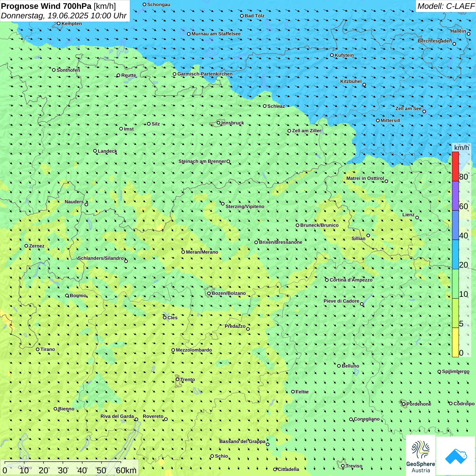Click the Belluno location marker
The image size is (476, 476).
click(339, 366)
